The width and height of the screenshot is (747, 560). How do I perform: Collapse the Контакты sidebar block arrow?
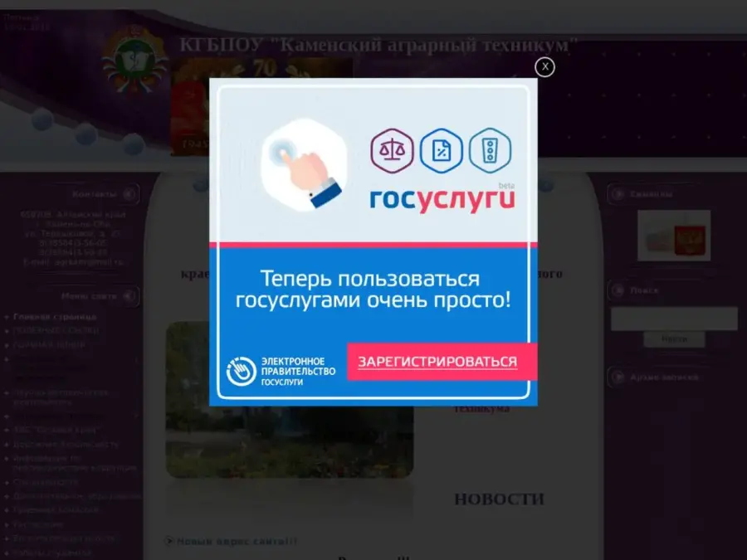(x=129, y=194)
